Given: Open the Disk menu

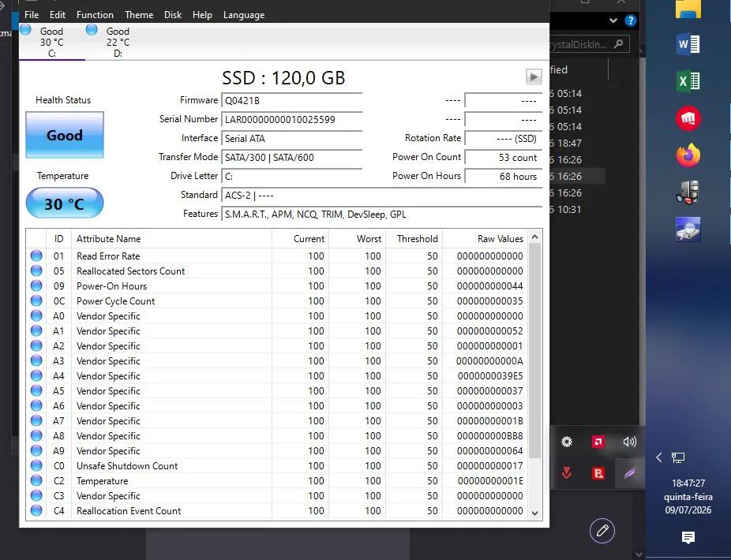Looking at the screenshot, I should tap(173, 15).
